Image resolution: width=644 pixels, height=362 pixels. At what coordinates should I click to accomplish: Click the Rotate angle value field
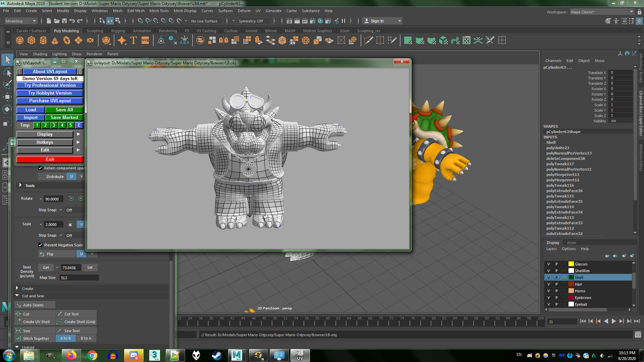coord(54,199)
